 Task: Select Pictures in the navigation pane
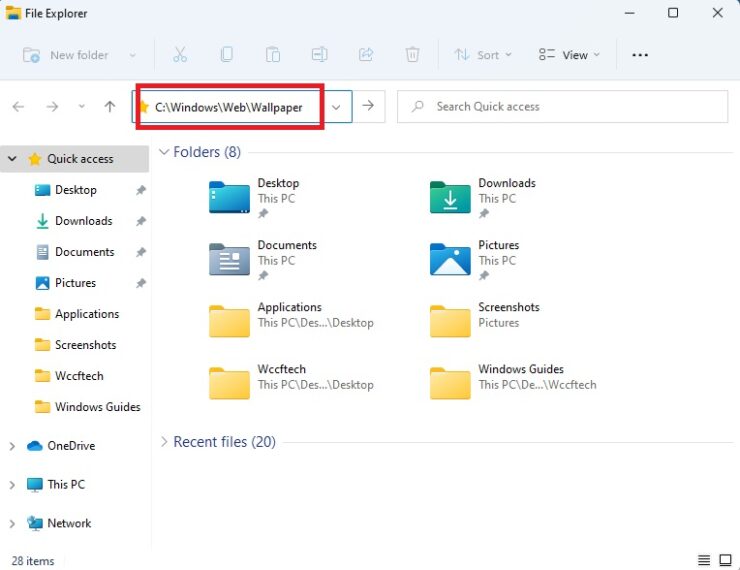click(x=75, y=283)
